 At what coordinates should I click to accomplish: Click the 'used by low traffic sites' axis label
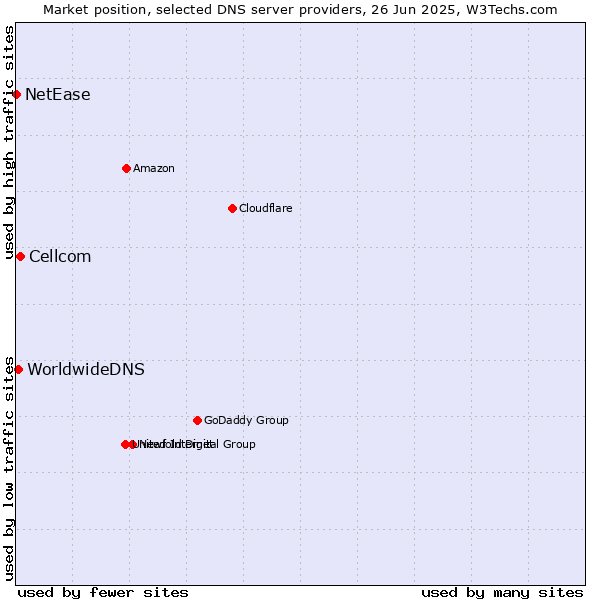(9, 469)
